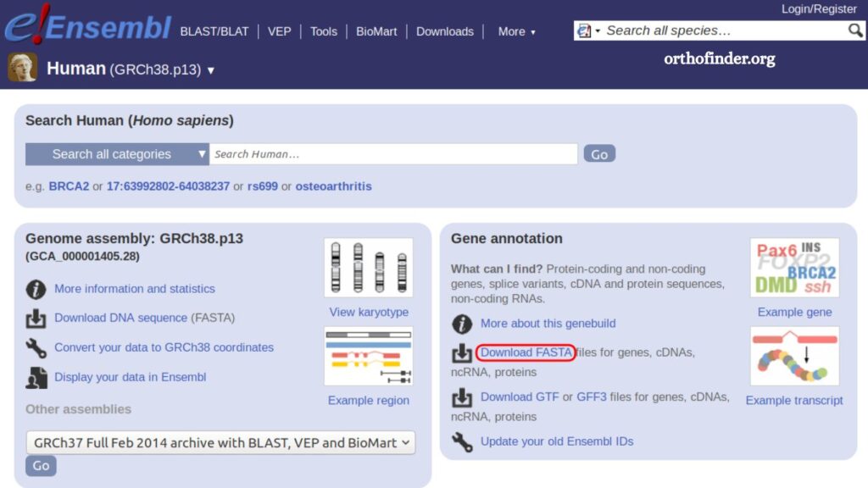Image resolution: width=868 pixels, height=488 pixels.
Task: Click Login/Register link
Action: [x=819, y=8]
